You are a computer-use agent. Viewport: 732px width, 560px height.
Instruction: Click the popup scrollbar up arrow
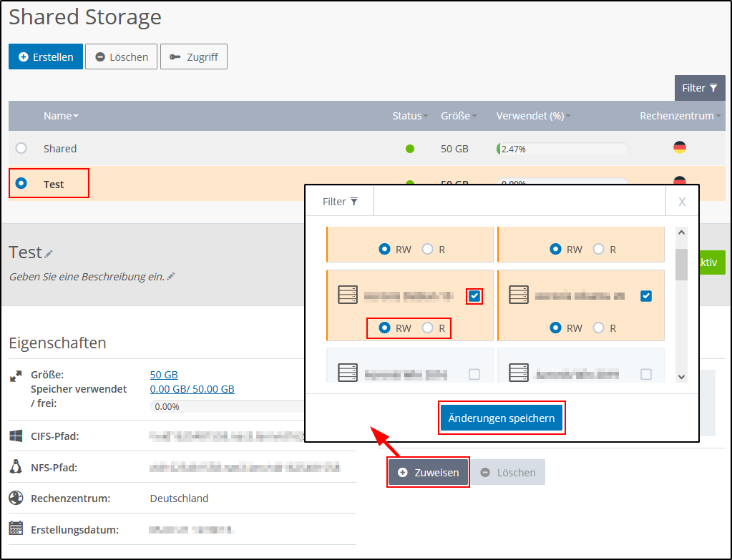[682, 232]
